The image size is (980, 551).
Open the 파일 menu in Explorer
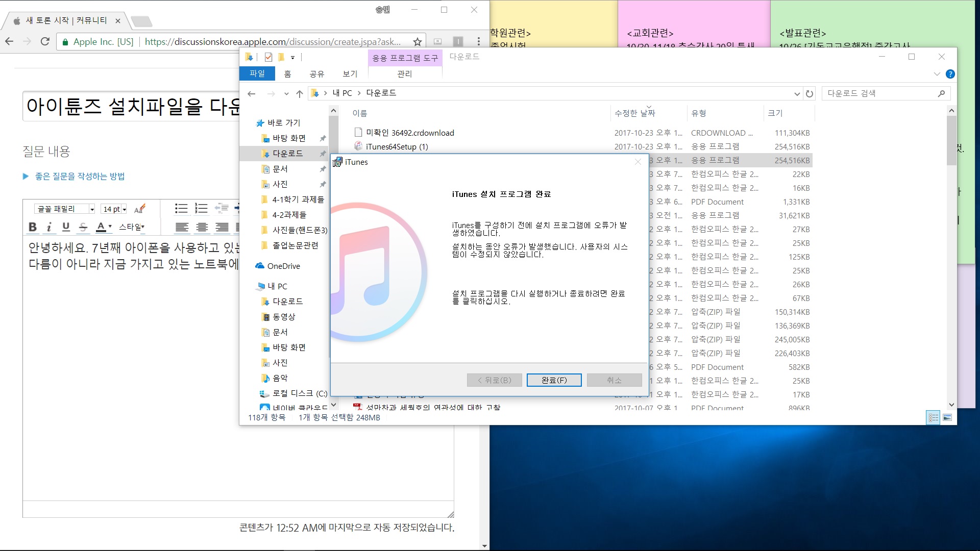pyautogui.click(x=257, y=74)
